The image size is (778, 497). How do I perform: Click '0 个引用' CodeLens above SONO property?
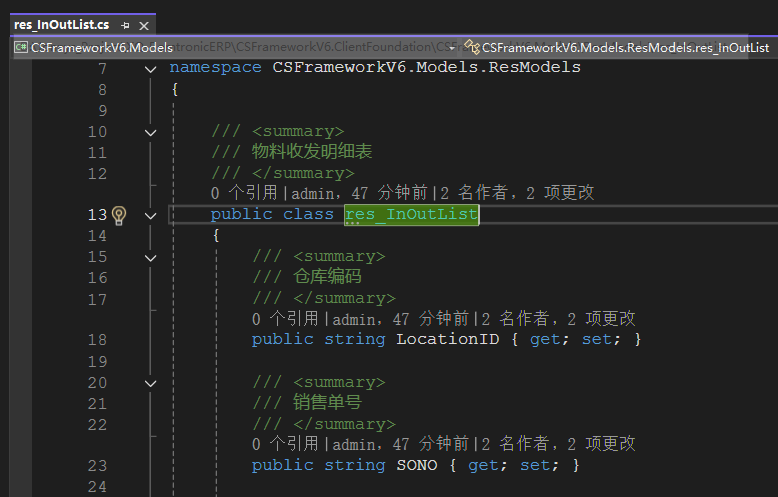286,444
